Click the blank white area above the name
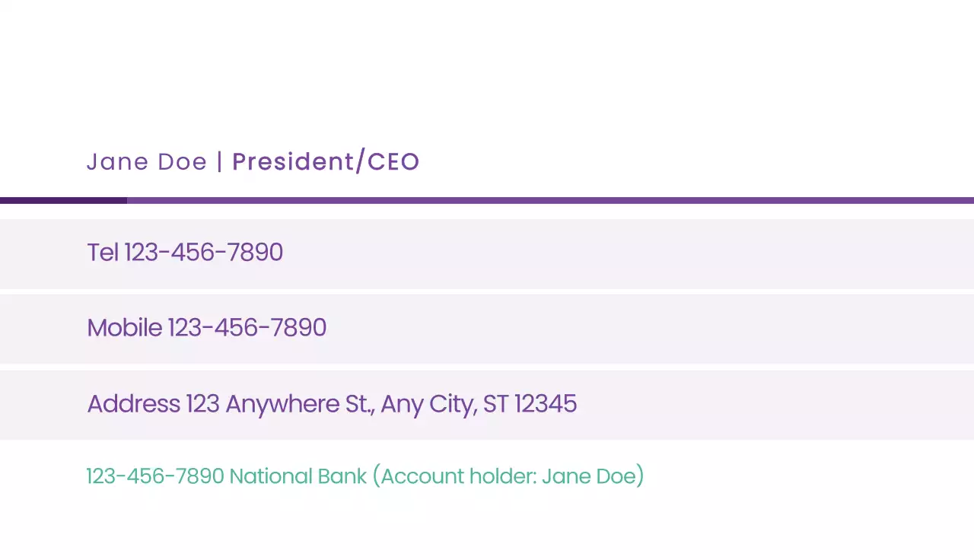The width and height of the screenshot is (974, 560). (487, 68)
